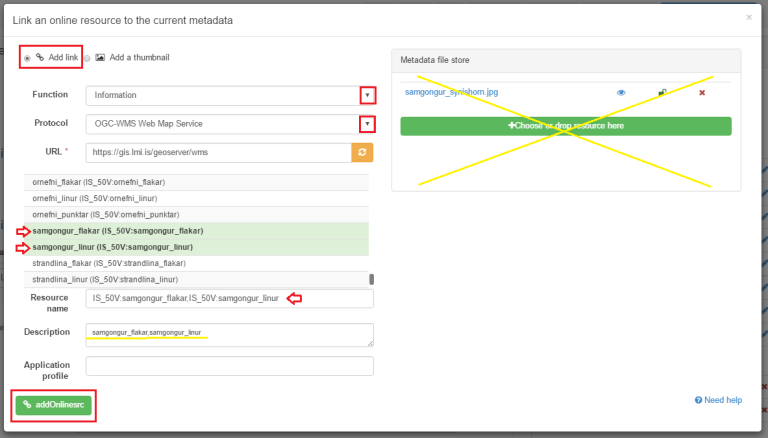Open the Function dropdown
This screenshot has height=438, width=768.
[368, 95]
